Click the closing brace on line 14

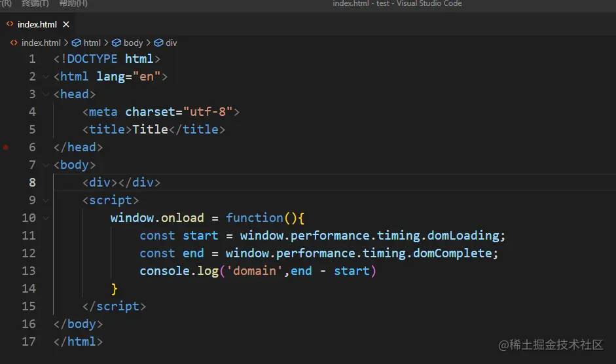115,289
